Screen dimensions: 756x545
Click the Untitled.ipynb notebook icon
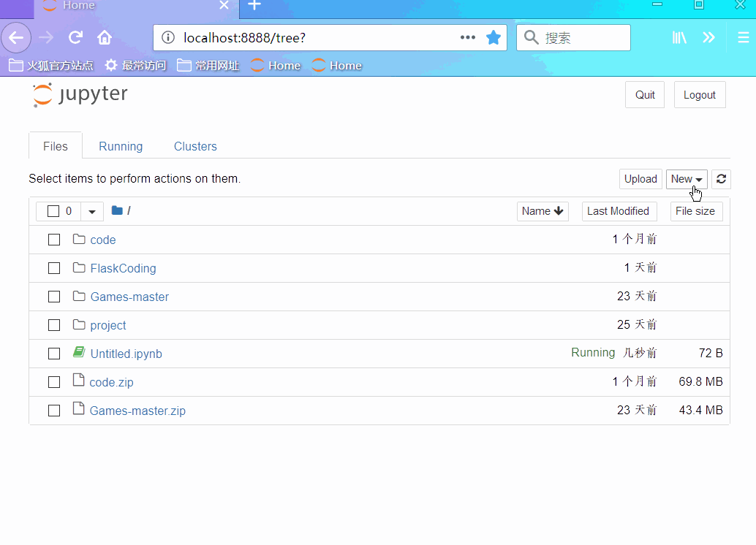pos(78,352)
